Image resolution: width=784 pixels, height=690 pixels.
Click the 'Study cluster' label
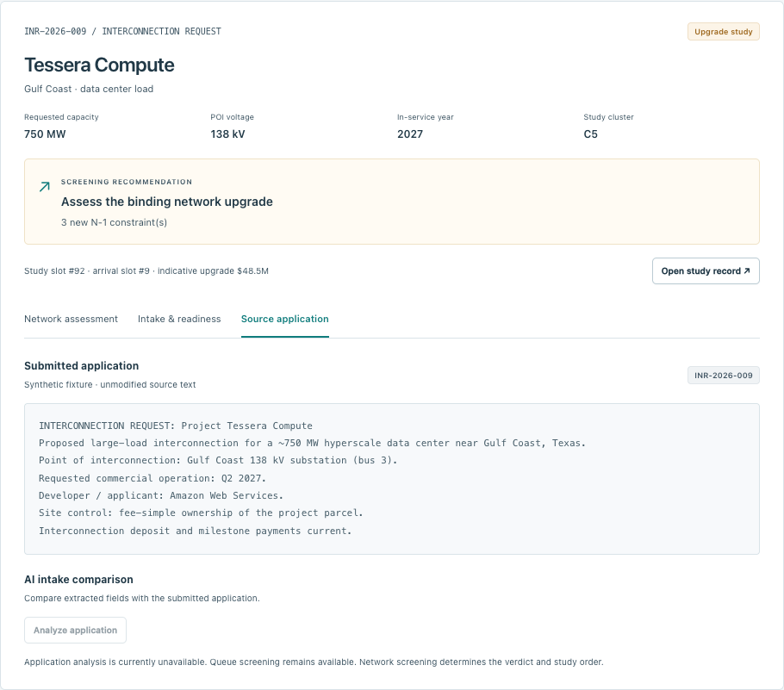[608, 117]
